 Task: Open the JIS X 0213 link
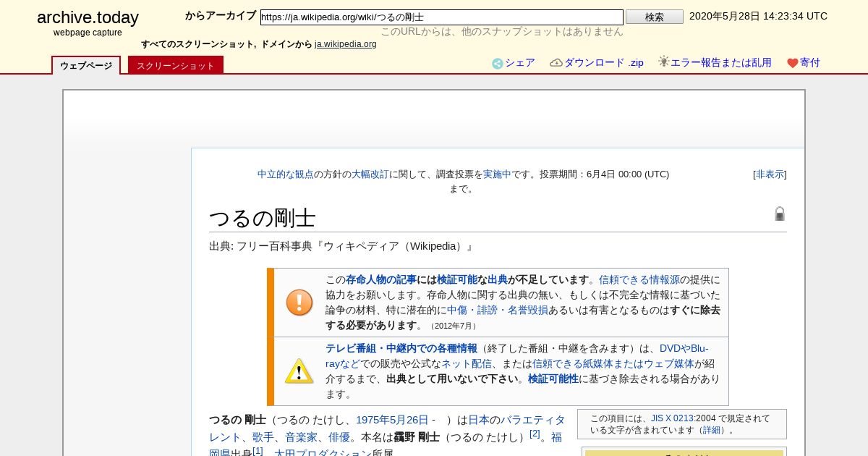coord(672,418)
